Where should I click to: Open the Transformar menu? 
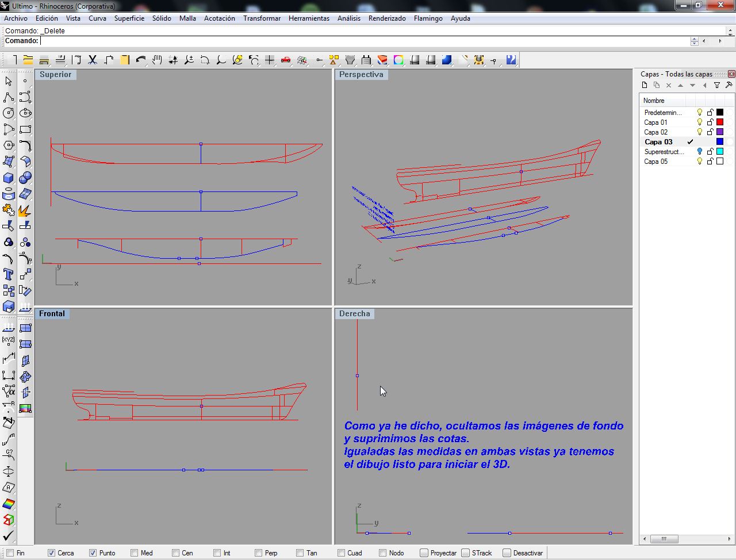coord(262,18)
